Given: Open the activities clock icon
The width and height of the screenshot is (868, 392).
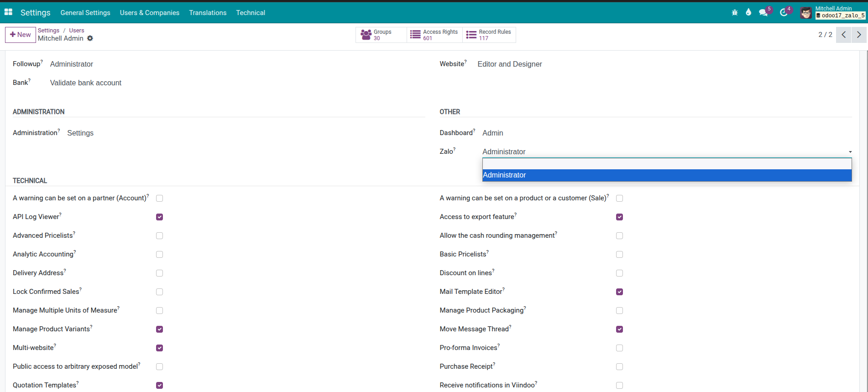Looking at the screenshot, I should tap(784, 12).
